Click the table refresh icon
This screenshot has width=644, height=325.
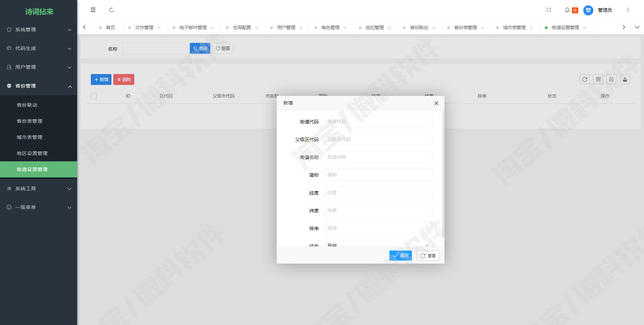click(x=585, y=79)
